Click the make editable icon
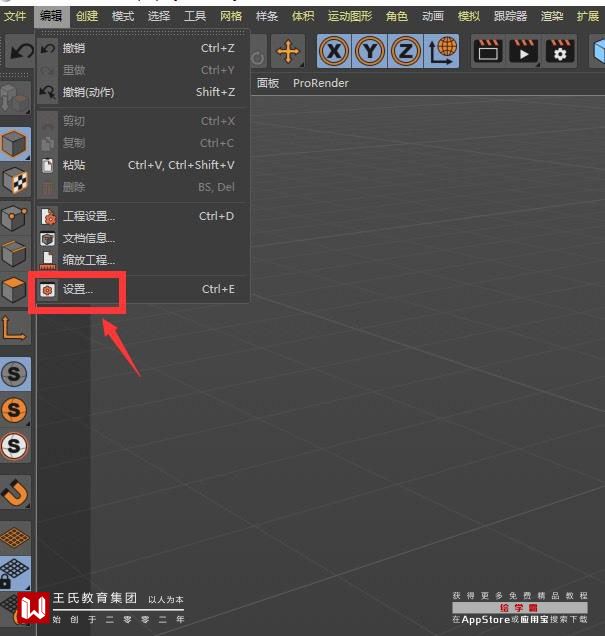This screenshot has width=605, height=636. point(15,98)
